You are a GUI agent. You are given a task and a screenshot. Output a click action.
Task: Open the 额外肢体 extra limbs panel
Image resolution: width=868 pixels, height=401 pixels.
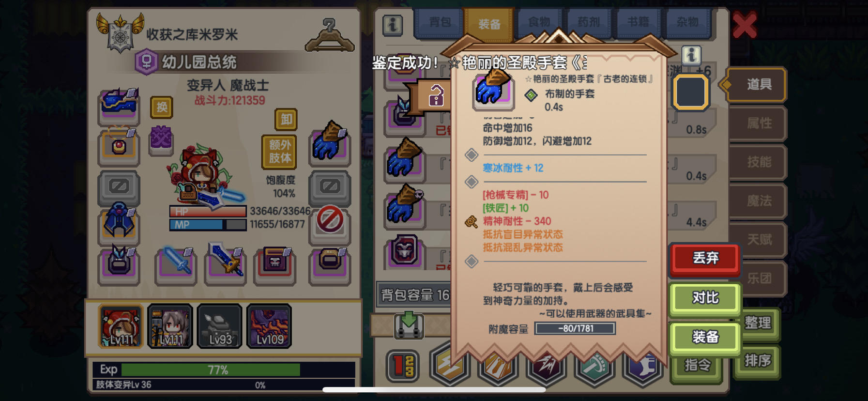[280, 151]
